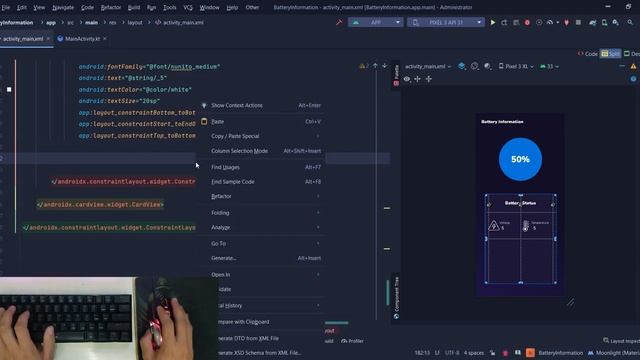
Task: Open the APP run configuration dropdown
Action: point(376,22)
